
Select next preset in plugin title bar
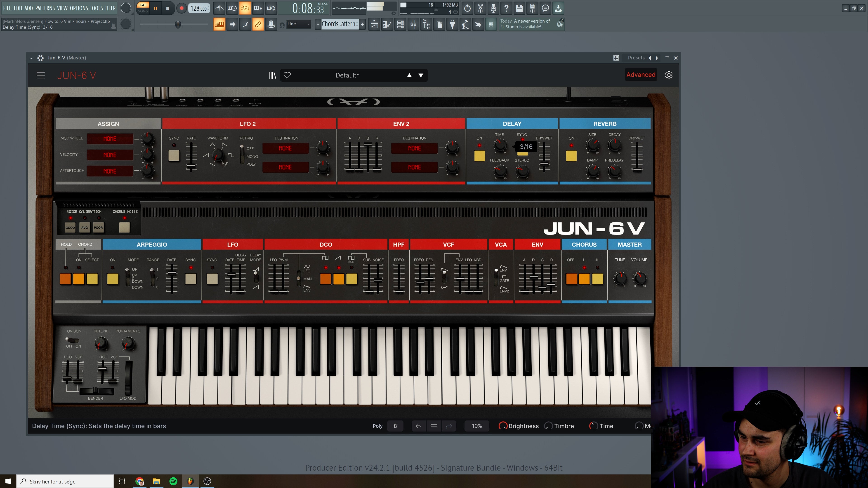point(657,58)
